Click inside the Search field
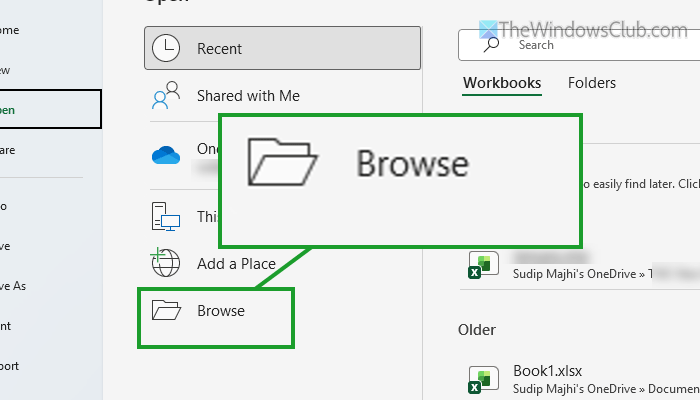Screen dimensions: 700x400 click(x=579, y=45)
